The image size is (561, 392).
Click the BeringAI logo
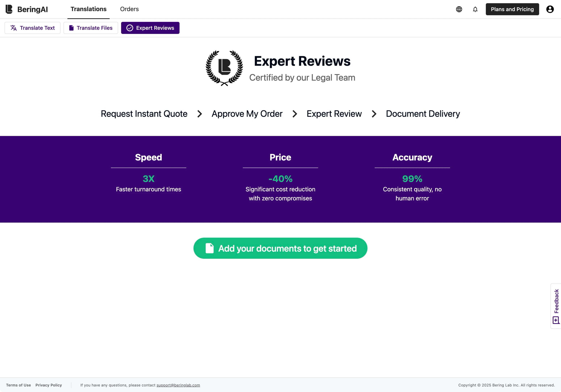point(27,9)
